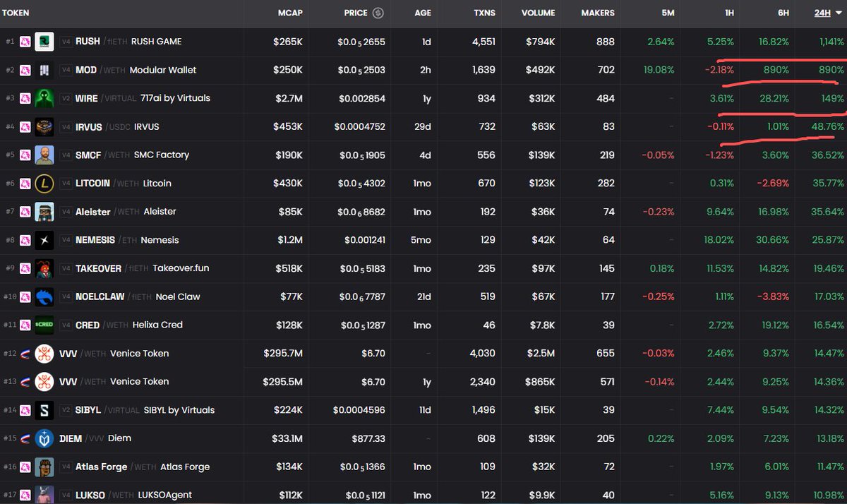Click the PRICE column header label
Image resolution: width=847 pixels, height=504 pixels.
(x=356, y=13)
